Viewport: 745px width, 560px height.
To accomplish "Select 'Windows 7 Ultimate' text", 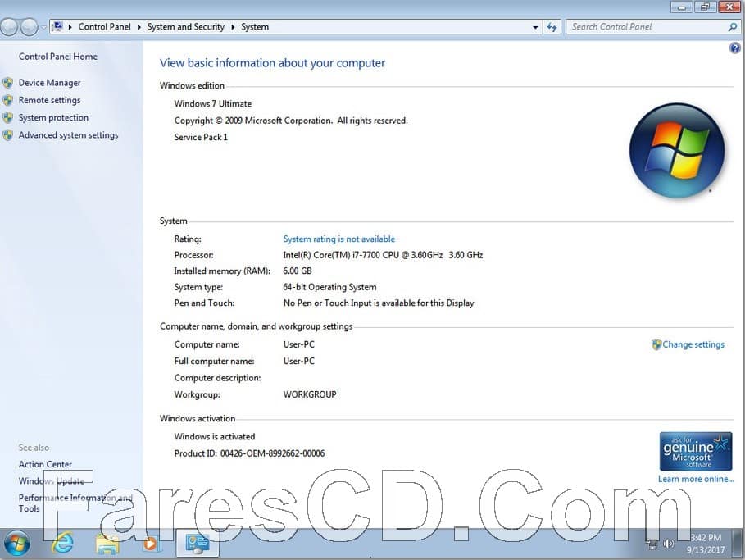I will [213, 103].
